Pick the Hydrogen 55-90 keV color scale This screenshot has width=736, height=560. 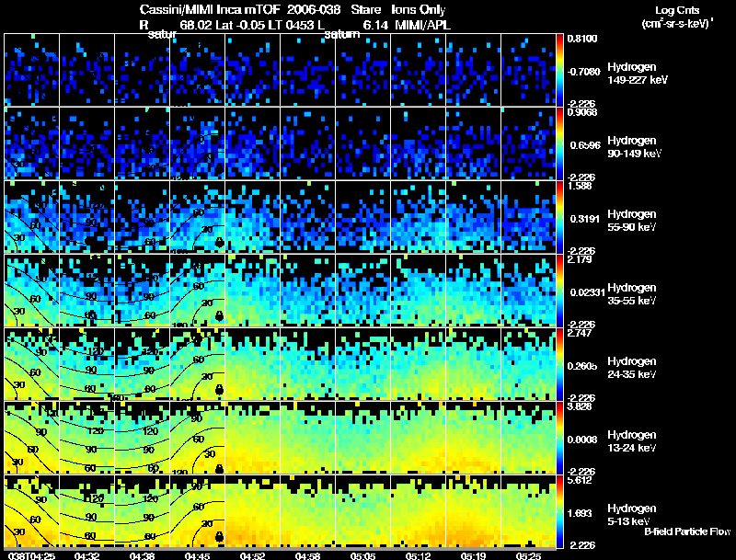(x=561, y=217)
